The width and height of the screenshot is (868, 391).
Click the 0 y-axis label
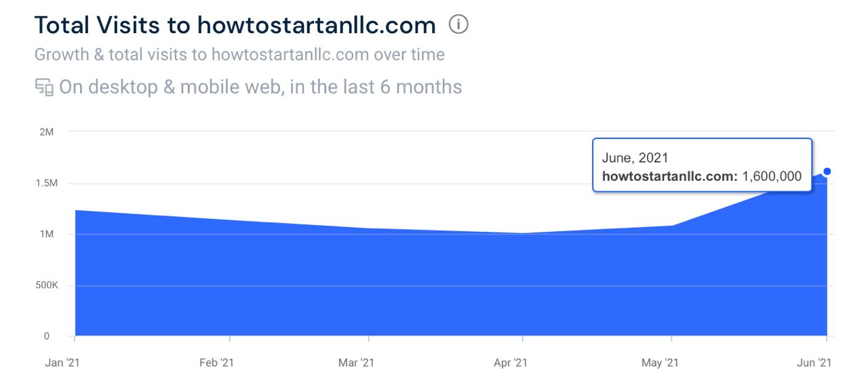[x=47, y=336]
